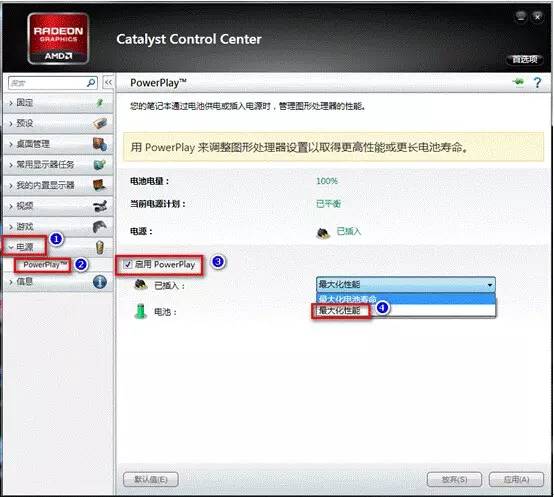Click the 已插入 power source status text
The height and width of the screenshot is (497, 554).
point(349,231)
